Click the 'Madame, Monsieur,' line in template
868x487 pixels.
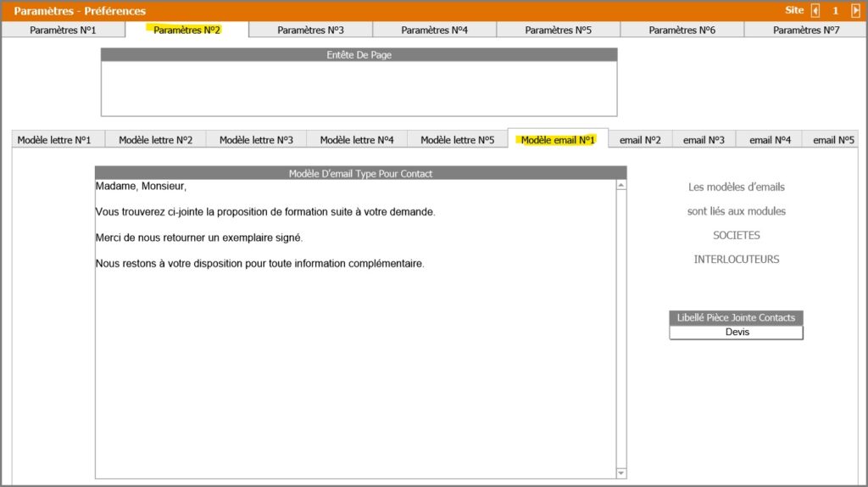pyautogui.click(x=142, y=186)
